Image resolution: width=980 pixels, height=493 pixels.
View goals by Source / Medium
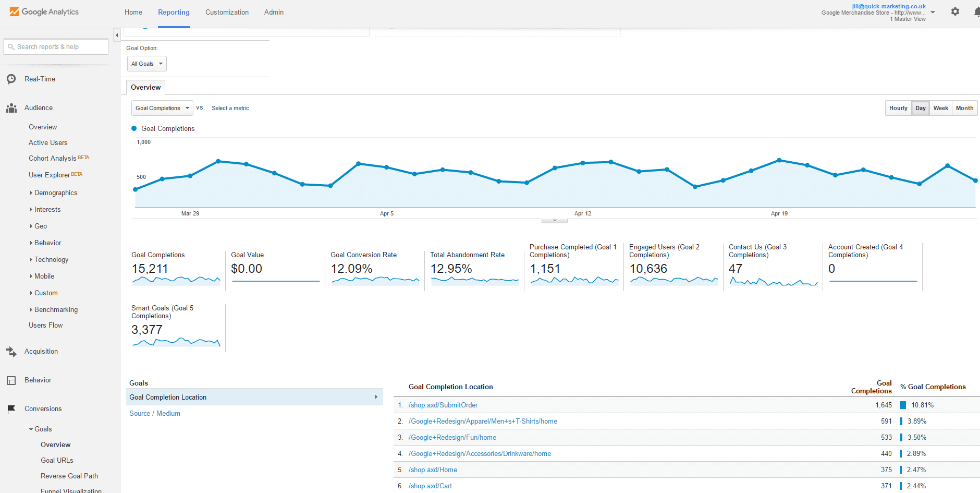coord(154,413)
